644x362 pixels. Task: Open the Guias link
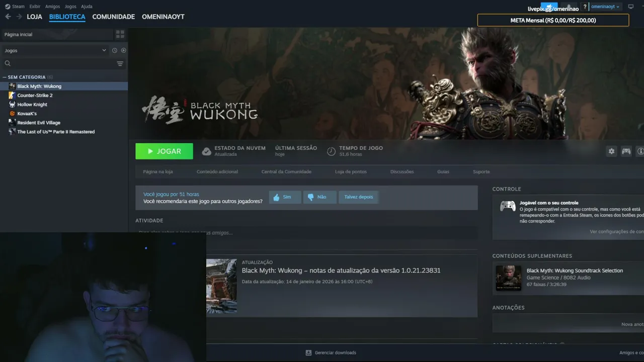(x=443, y=172)
